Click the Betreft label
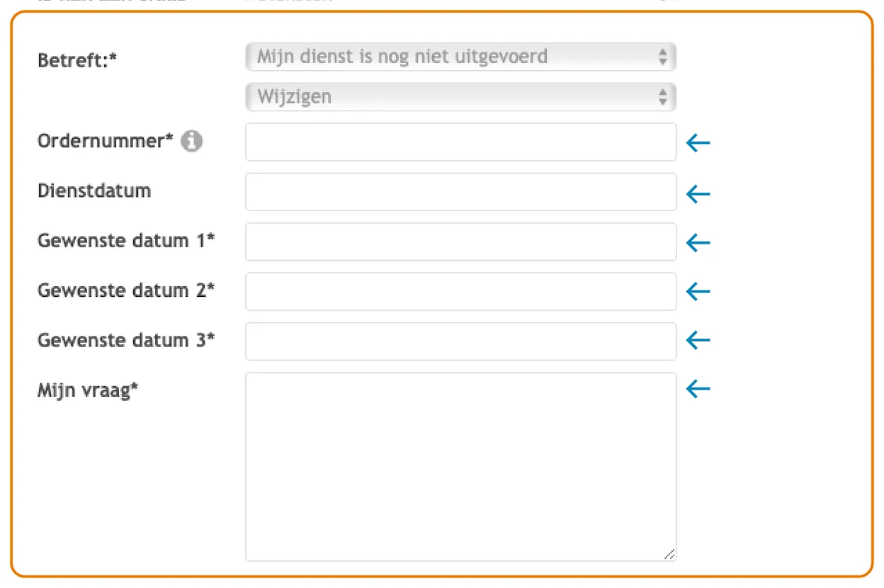This screenshot has width=884, height=588. click(x=77, y=60)
